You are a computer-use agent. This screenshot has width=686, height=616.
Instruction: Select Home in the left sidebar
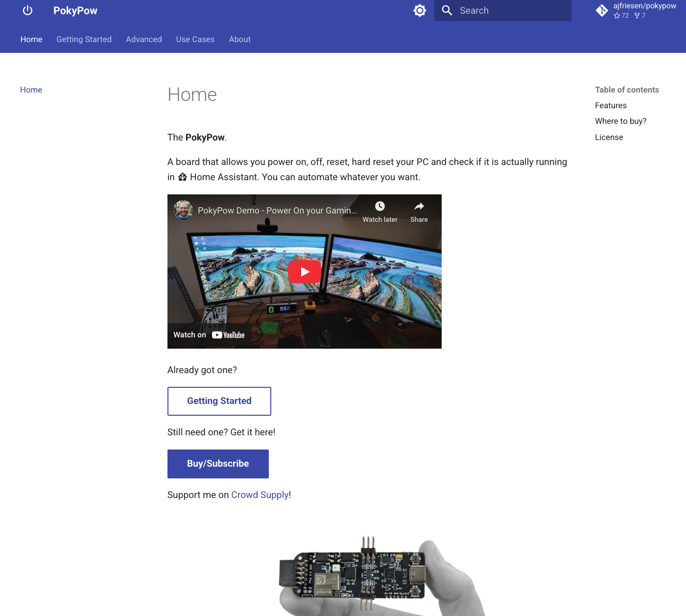coord(31,90)
